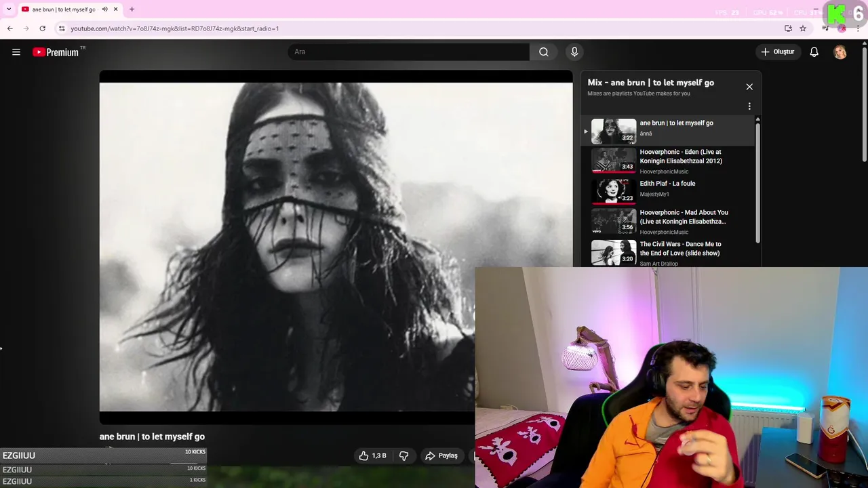Viewport: 868px width, 488px height.
Task: Open the media controls icon in toolbar
Action: (825, 28)
